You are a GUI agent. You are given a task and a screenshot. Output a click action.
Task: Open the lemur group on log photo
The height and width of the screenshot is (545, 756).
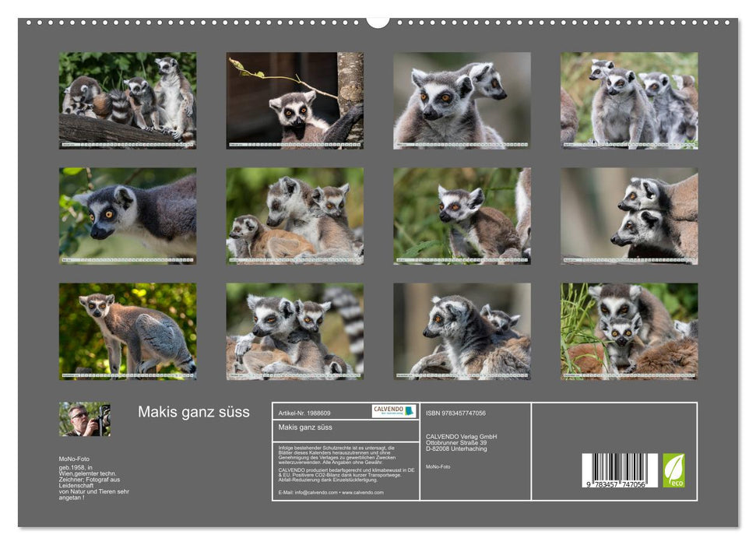coord(128,100)
